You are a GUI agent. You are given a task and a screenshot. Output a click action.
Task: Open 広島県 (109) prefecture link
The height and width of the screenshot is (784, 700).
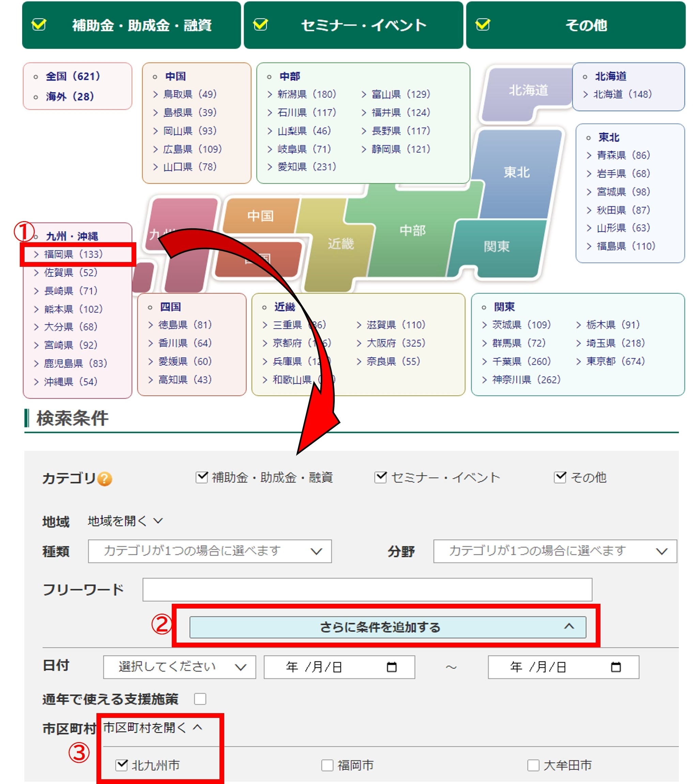pos(192,149)
